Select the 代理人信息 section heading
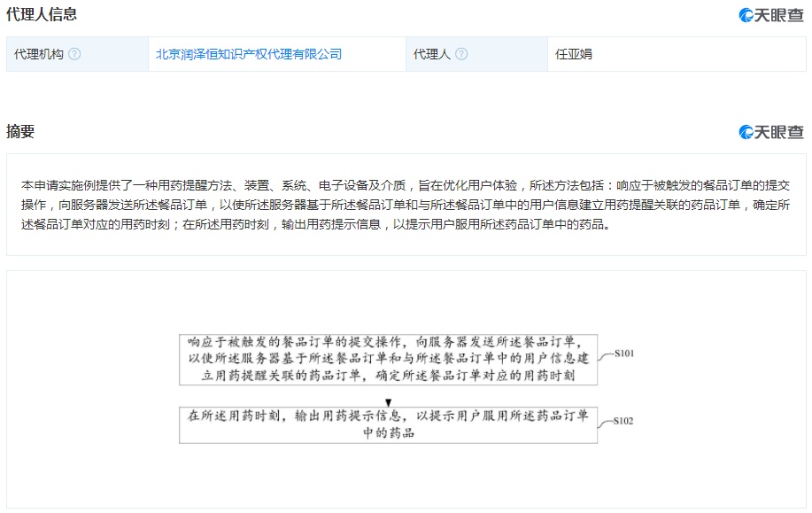 point(42,14)
